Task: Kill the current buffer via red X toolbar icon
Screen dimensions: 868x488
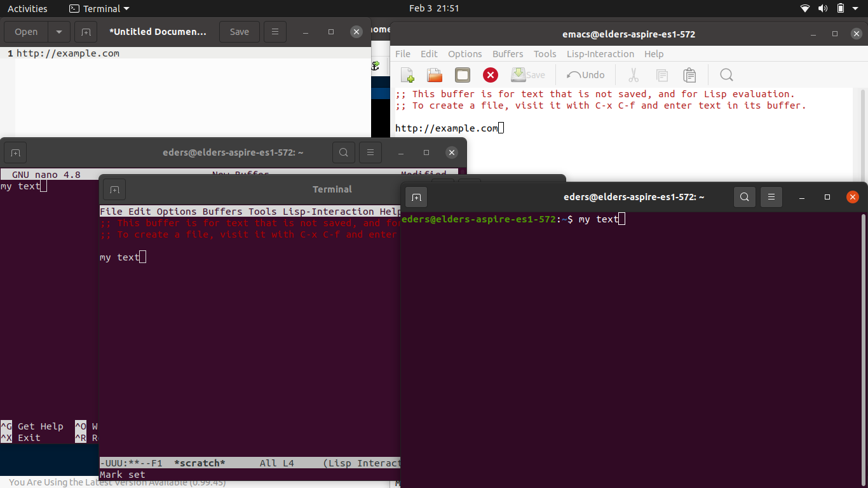Action: (x=490, y=75)
